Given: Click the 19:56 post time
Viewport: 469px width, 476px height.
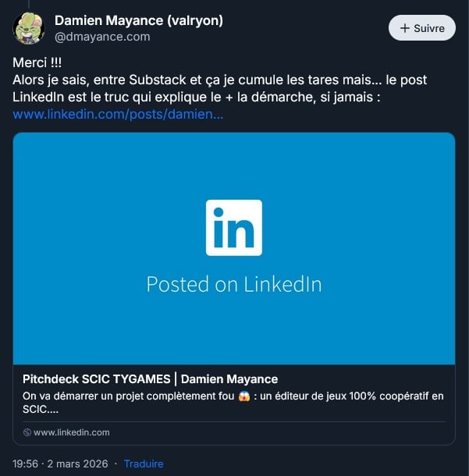Looking at the screenshot, I should [28, 464].
